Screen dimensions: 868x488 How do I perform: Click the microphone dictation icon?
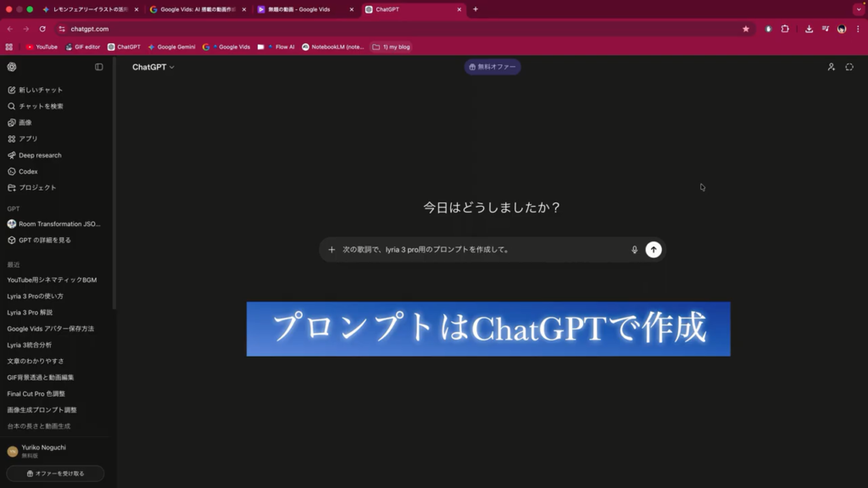(x=634, y=250)
